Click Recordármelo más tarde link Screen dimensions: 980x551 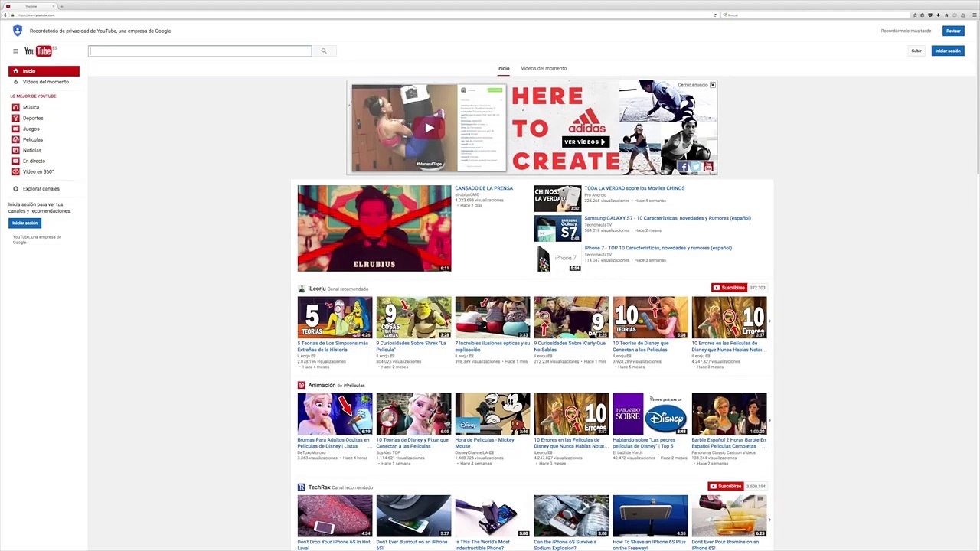[x=906, y=31]
